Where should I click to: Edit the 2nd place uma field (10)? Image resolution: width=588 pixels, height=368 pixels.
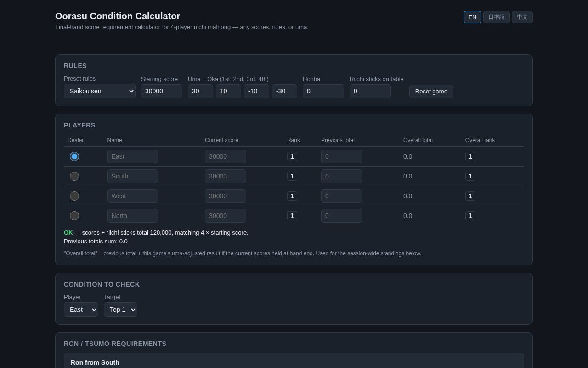[228, 91]
